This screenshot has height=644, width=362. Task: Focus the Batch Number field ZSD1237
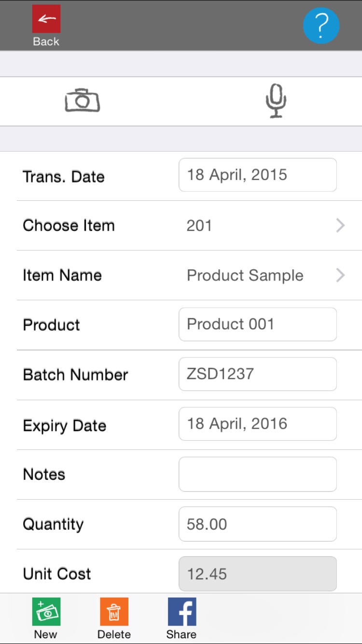point(257,374)
